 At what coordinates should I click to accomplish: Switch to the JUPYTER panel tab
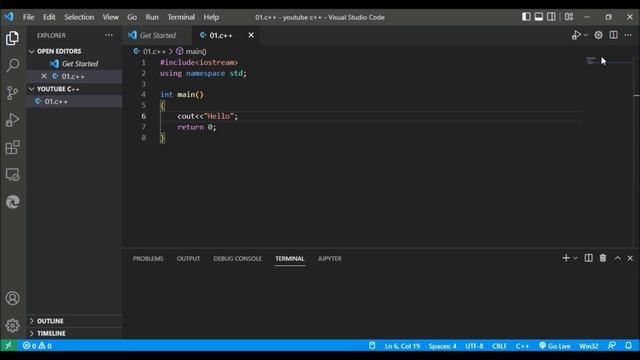tap(330, 259)
